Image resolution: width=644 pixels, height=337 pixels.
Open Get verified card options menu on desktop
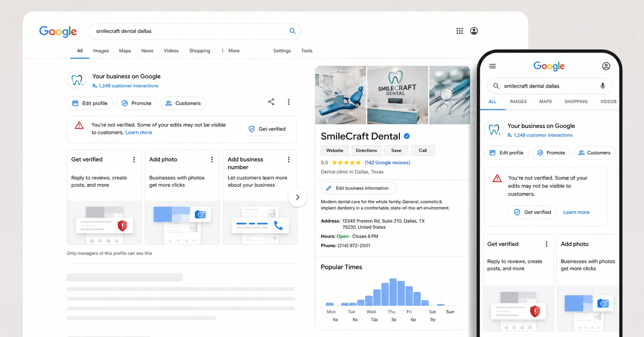(x=134, y=159)
